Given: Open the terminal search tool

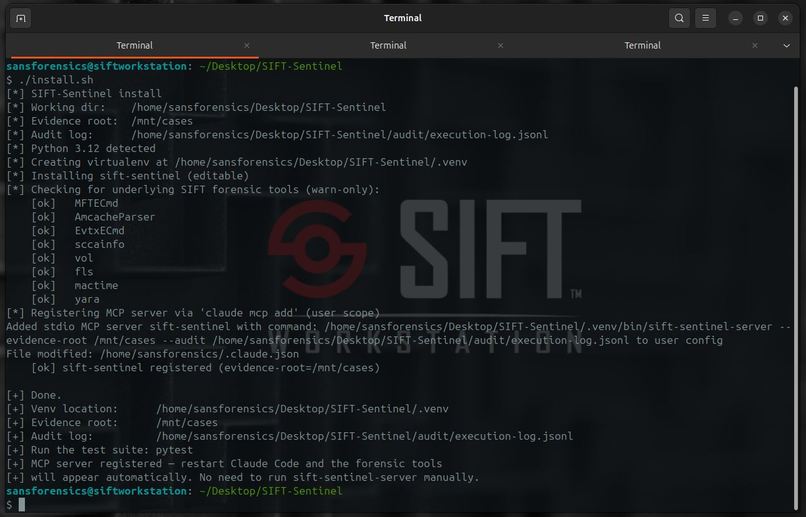Looking at the screenshot, I should pos(679,19).
